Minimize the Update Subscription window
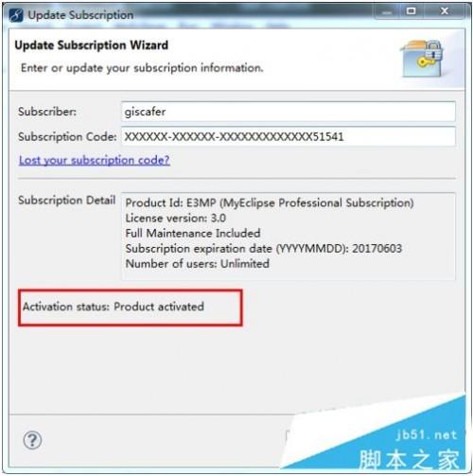Image resolution: width=473 pixels, height=476 pixels. pos(386,12)
